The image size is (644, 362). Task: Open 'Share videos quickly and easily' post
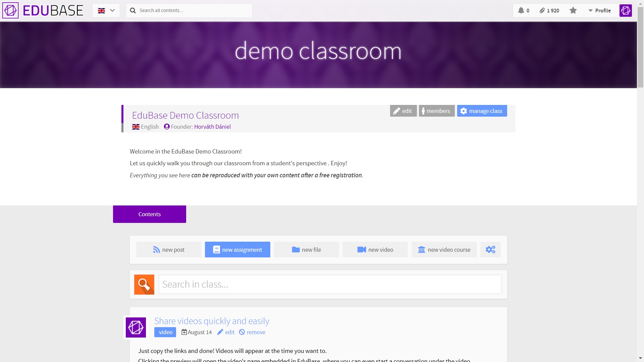[x=211, y=321]
